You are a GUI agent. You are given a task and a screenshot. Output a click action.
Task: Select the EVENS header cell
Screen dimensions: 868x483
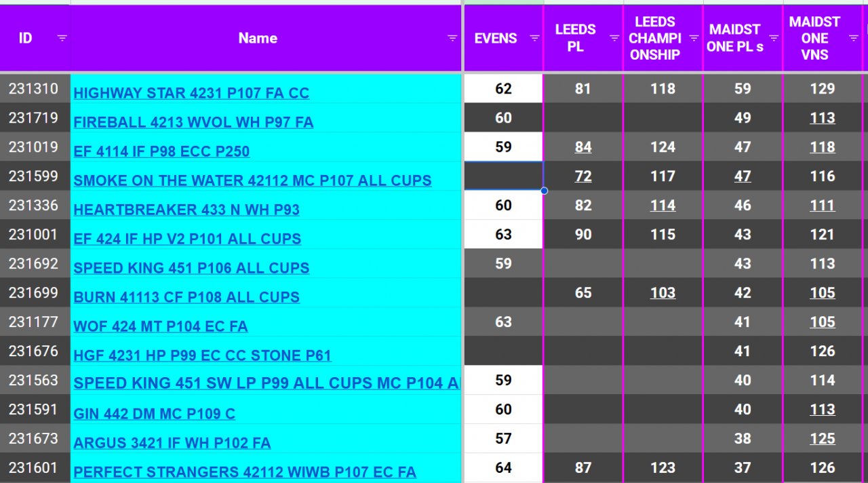(495, 38)
